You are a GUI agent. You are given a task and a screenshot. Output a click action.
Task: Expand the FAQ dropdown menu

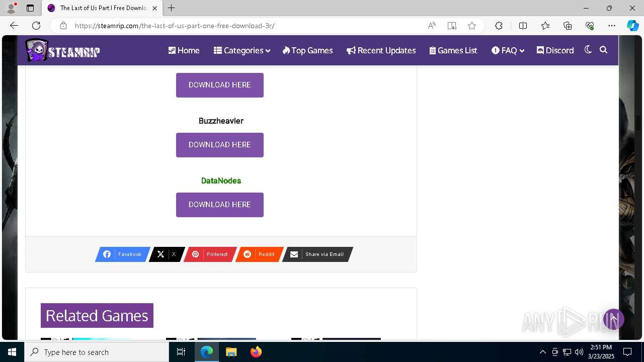[508, 50]
